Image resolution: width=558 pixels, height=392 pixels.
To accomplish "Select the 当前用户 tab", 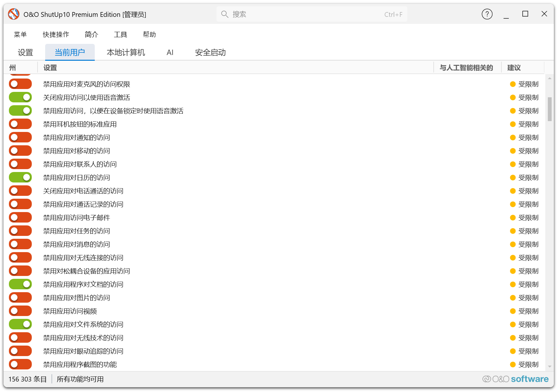I will pyautogui.click(x=70, y=52).
